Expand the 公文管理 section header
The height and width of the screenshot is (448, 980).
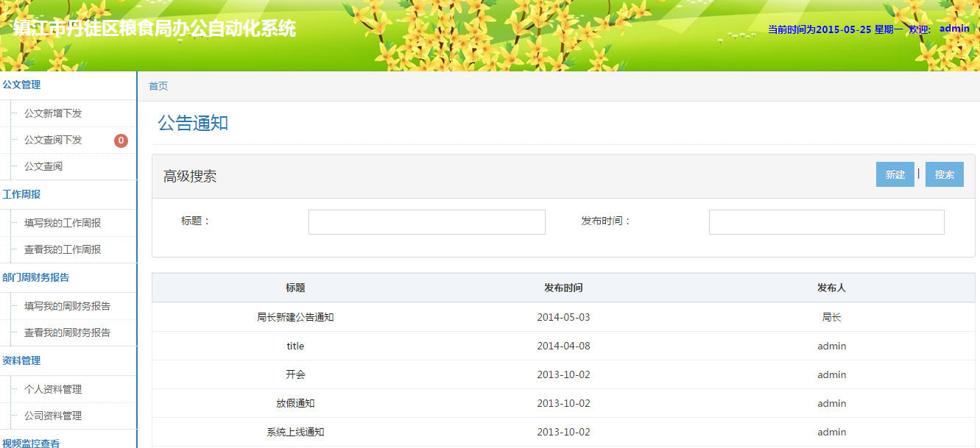pos(22,85)
